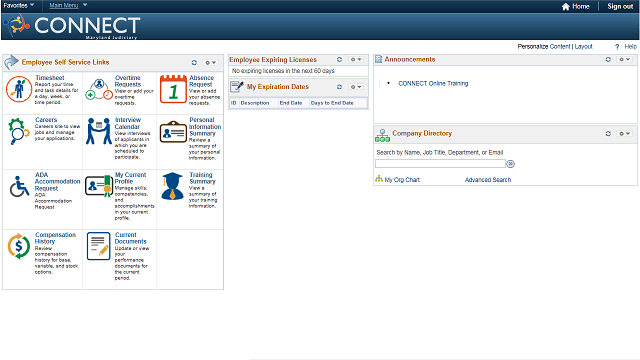The width and height of the screenshot is (640, 360).
Task: Open the Interview Calendar text link
Action: [x=128, y=123]
